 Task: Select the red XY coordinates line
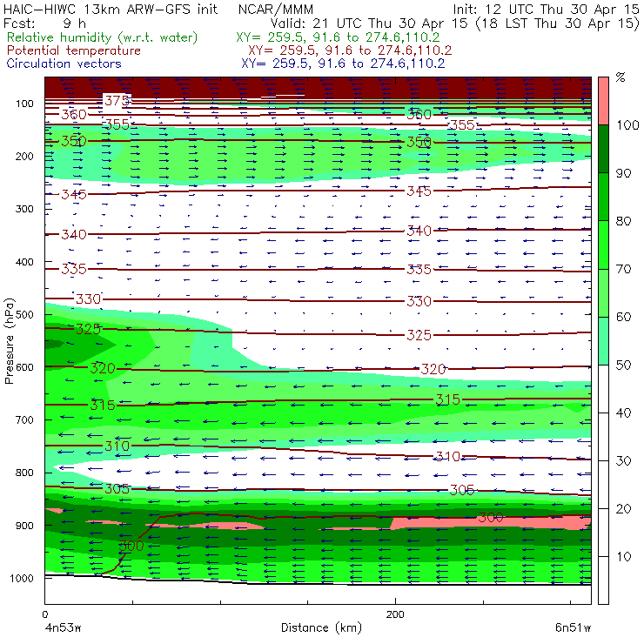pos(350,50)
